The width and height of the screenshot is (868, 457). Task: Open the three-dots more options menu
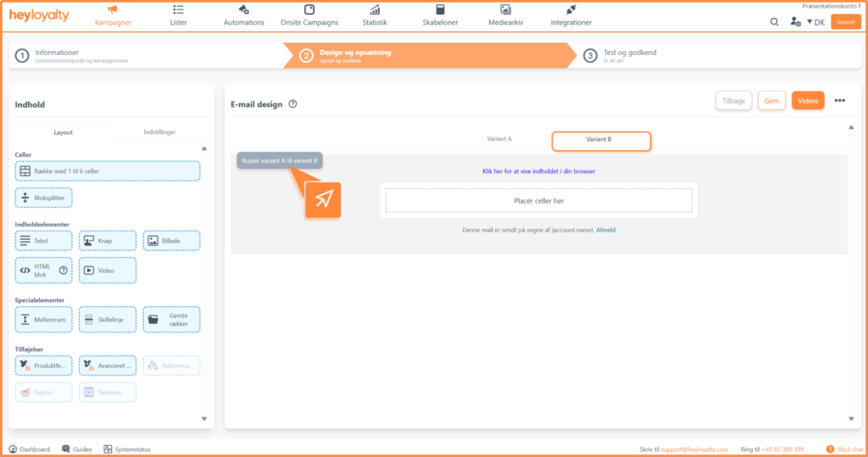coord(840,101)
